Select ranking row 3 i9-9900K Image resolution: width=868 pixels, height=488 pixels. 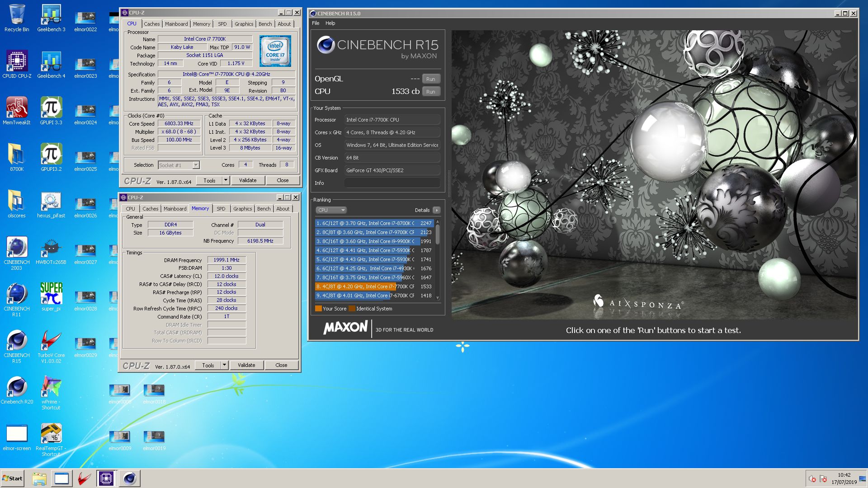374,241
